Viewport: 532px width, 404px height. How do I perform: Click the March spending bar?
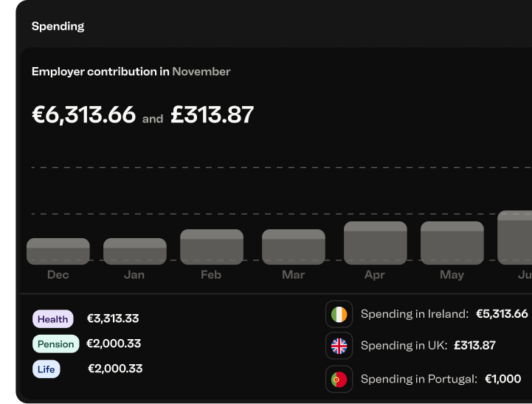coord(293,247)
